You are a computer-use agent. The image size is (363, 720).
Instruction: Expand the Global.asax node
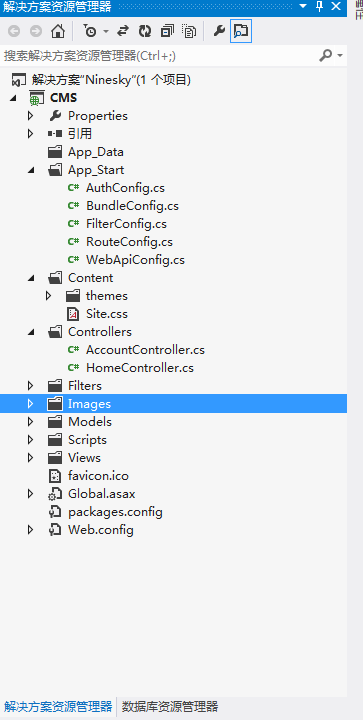(x=30, y=494)
